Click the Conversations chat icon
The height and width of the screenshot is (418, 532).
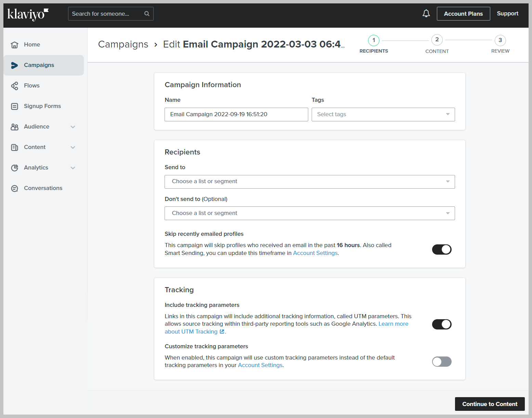click(14, 188)
